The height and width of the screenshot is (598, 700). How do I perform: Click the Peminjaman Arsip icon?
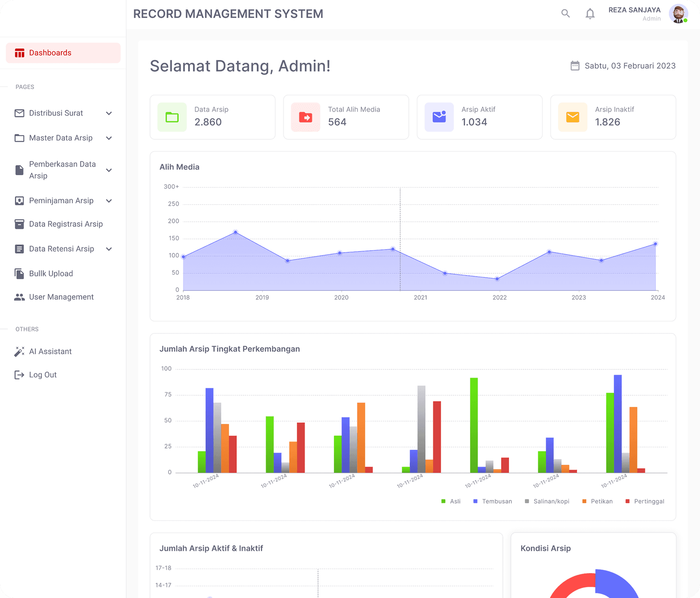click(x=19, y=201)
